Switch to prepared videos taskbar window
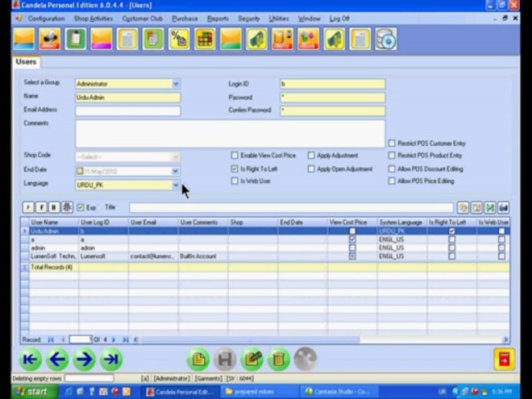Screen dimensions: 532x399 (259, 392)
